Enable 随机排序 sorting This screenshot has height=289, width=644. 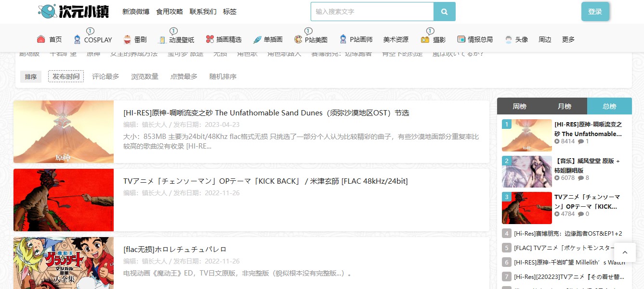click(223, 76)
